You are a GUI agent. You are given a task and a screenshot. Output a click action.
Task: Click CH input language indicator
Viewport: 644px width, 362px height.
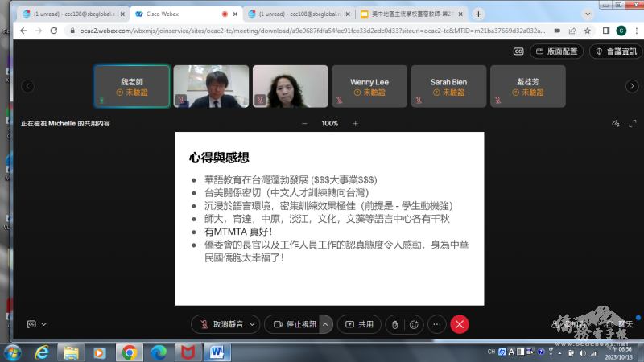(491, 352)
